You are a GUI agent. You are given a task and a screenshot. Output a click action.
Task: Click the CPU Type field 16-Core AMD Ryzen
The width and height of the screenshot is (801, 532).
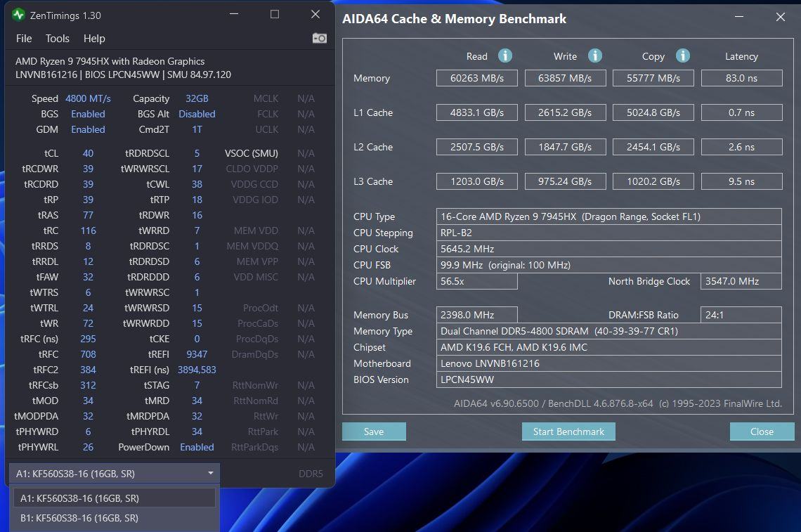(x=609, y=216)
